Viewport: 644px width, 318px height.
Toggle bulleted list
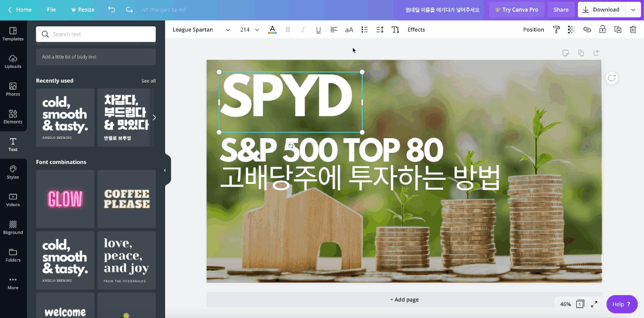point(364,30)
